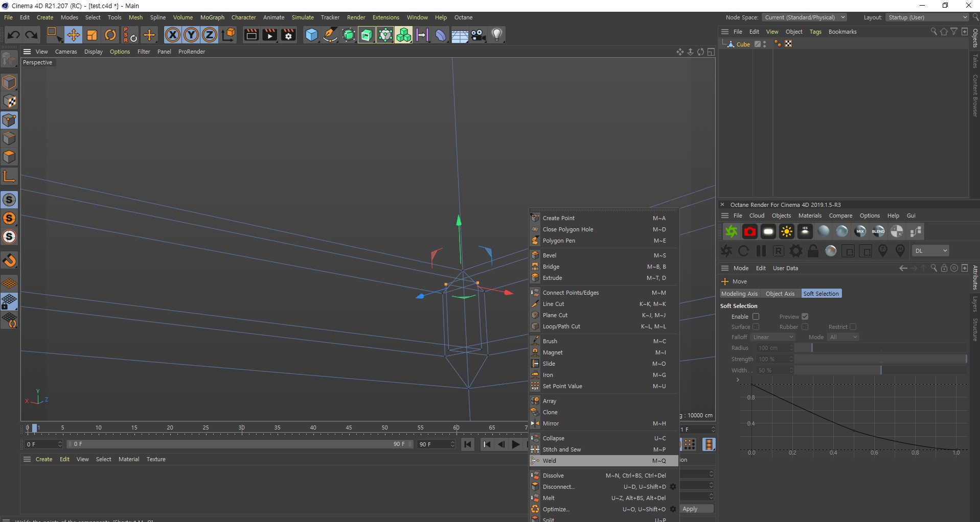Select the Cube object in Object Manager
The width and height of the screenshot is (980, 522).
coord(743,44)
